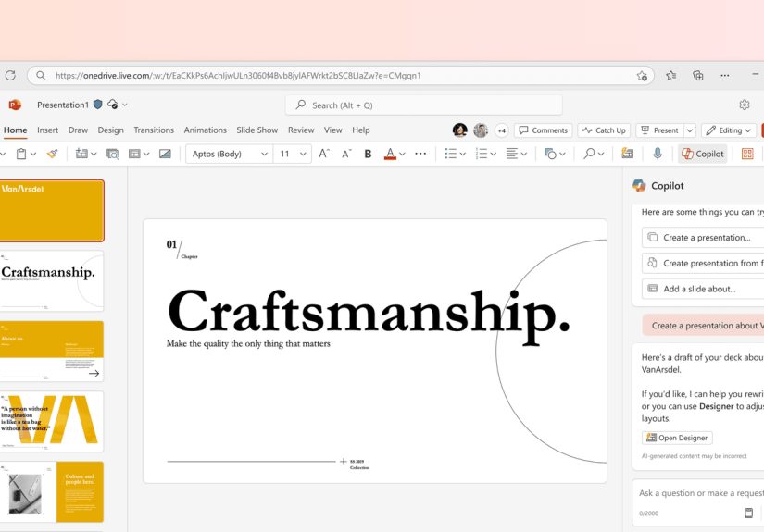Expand the document status chevron next to Presentation1
The image size is (764, 532).
[x=125, y=105]
